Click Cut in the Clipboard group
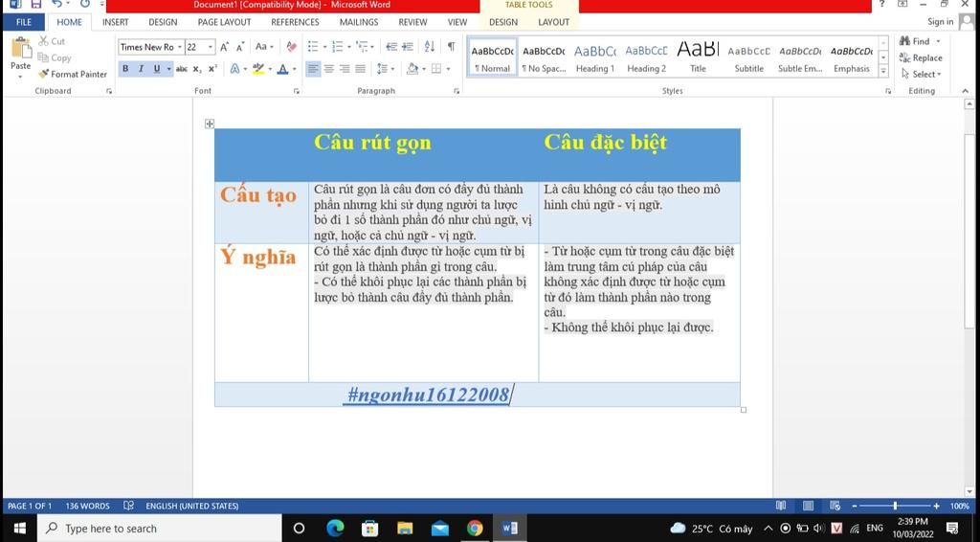The width and height of the screenshot is (980, 542). (x=52, y=41)
